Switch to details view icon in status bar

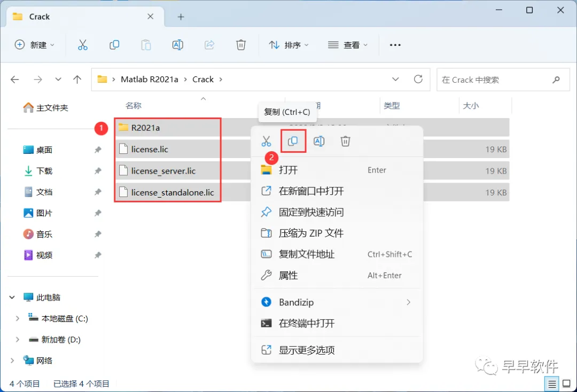point(552,385)
